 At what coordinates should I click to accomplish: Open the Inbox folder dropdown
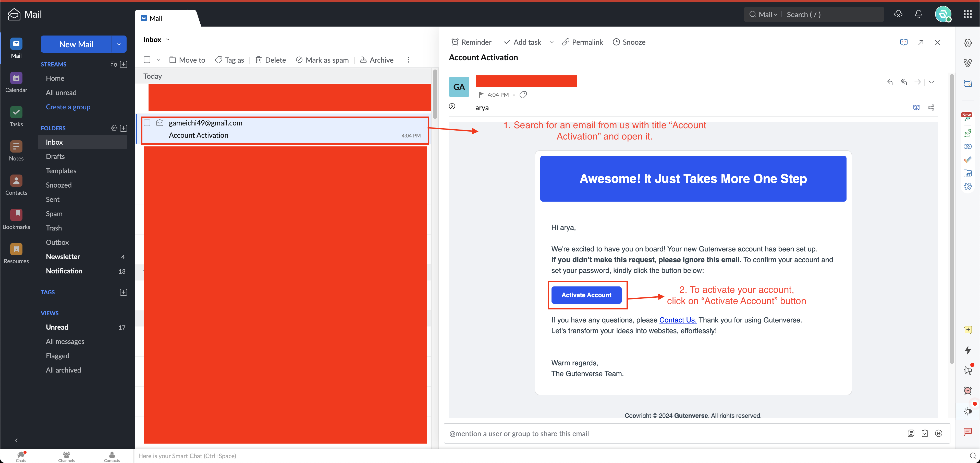pos(167,40)
